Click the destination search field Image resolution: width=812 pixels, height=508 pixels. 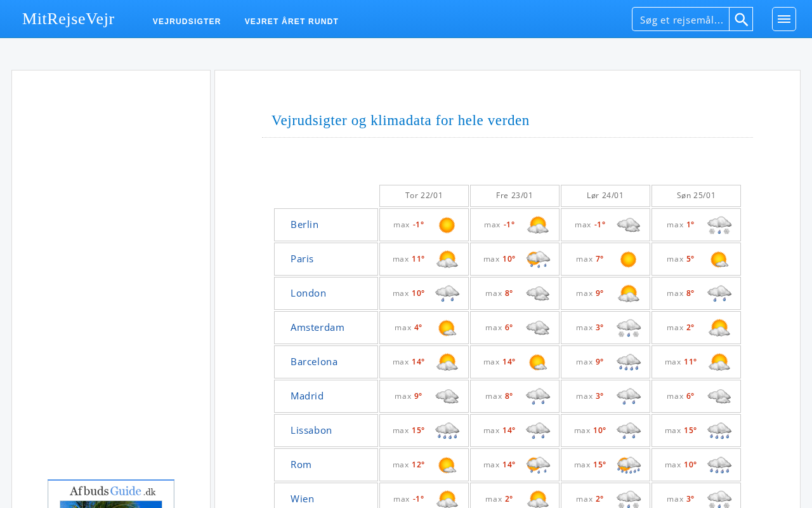(681, 19)
